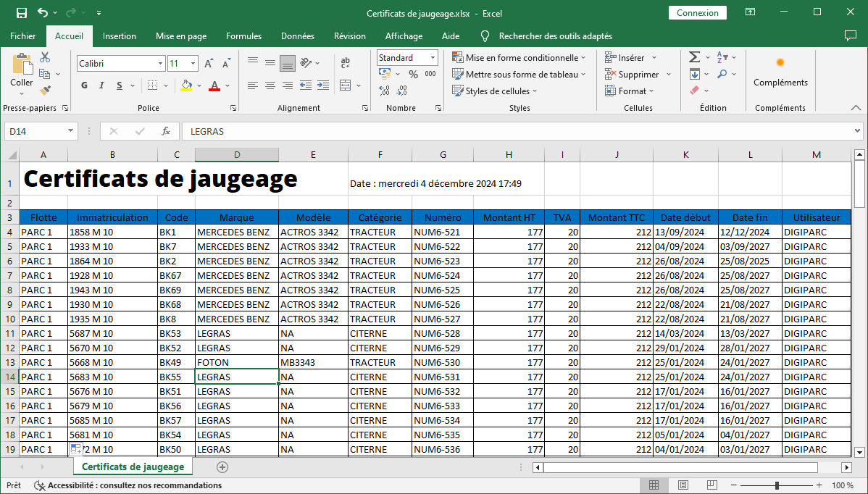The height and width of the screenshot is (494, 868).
Task: Toggle italic formatting (I)
Action: (x=101, y=85)
